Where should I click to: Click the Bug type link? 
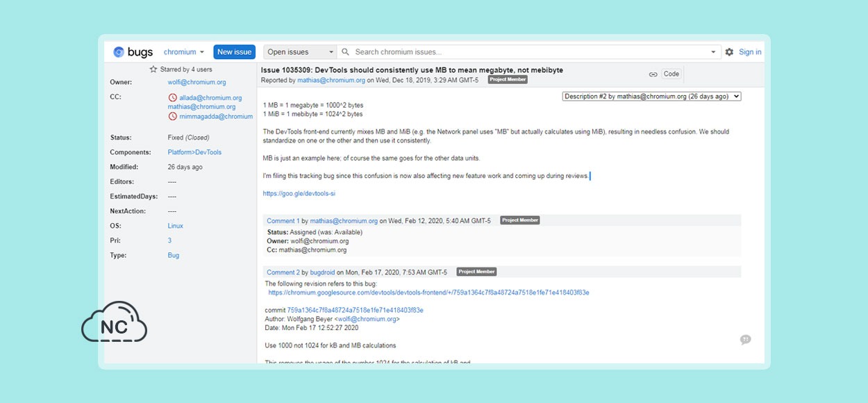(x=174, y=255)
